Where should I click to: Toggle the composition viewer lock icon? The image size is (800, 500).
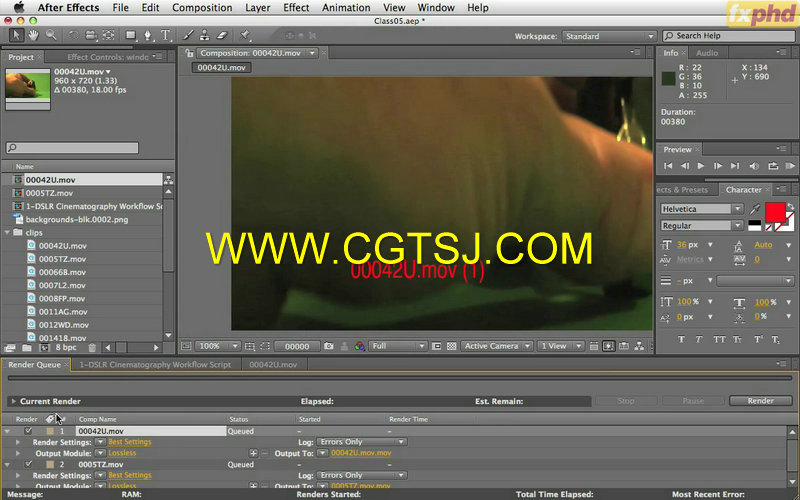pos(189,53)
